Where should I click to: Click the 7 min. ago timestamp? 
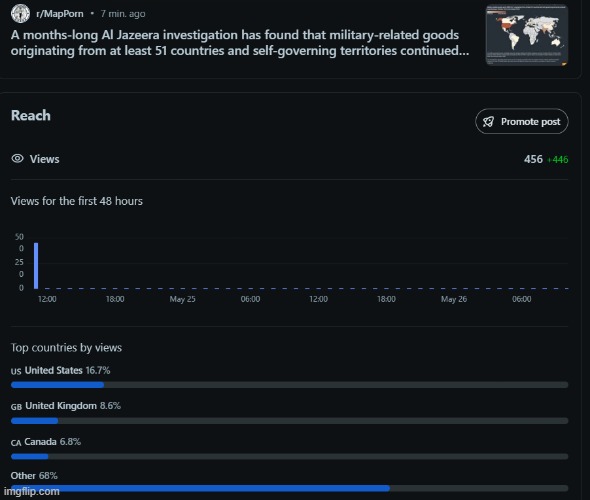tap(123, 14)
